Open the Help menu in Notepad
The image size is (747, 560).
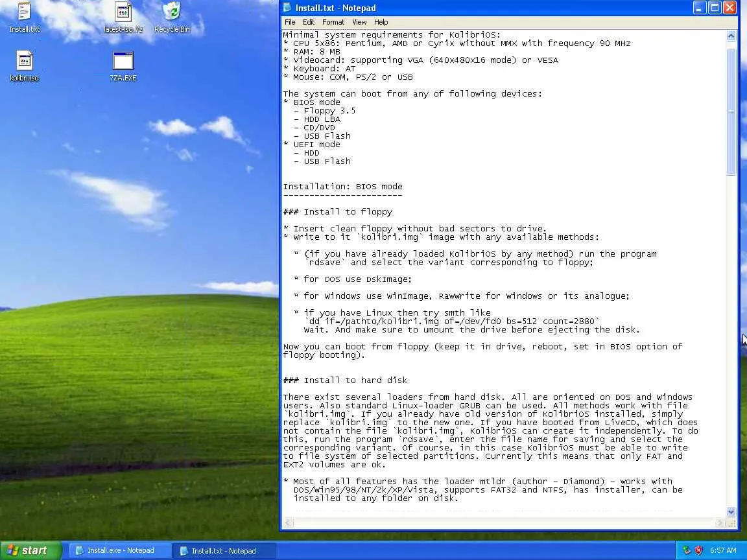[x=381, y=22]
